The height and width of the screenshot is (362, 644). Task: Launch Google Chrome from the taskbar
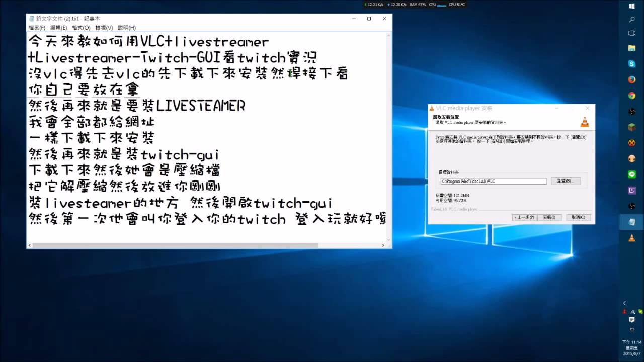point(632,96)
